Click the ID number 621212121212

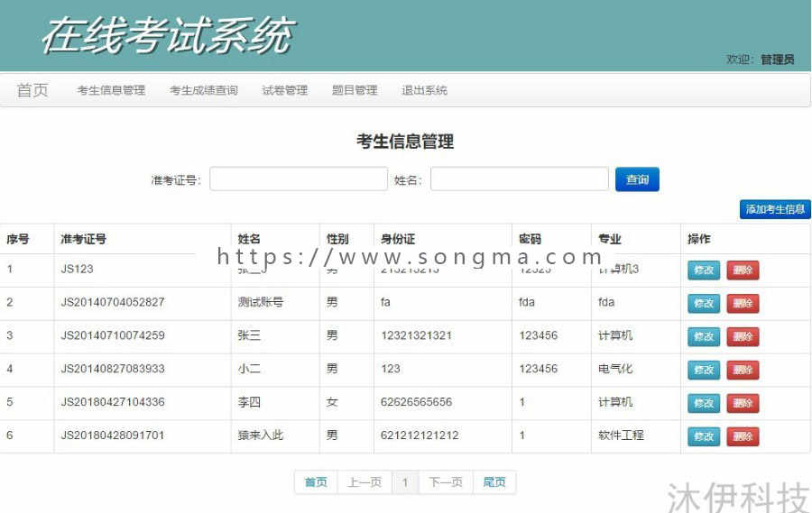[x=420, y=435]
